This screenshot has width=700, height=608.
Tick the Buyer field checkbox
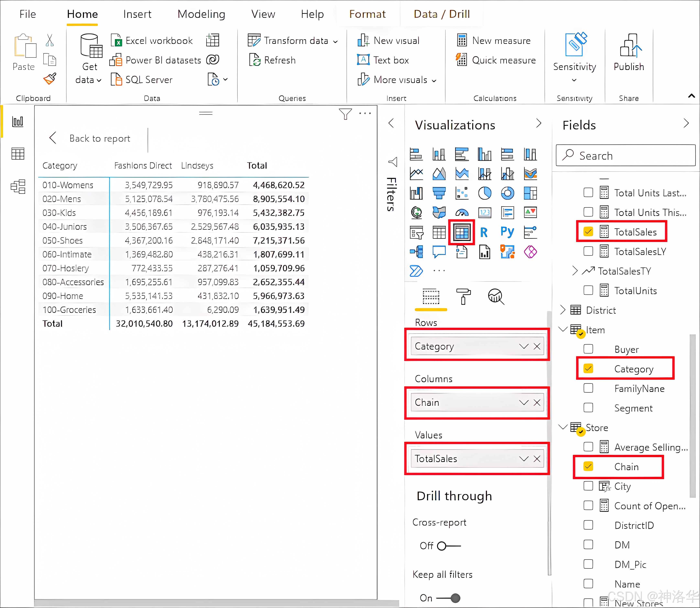point(588,349)
